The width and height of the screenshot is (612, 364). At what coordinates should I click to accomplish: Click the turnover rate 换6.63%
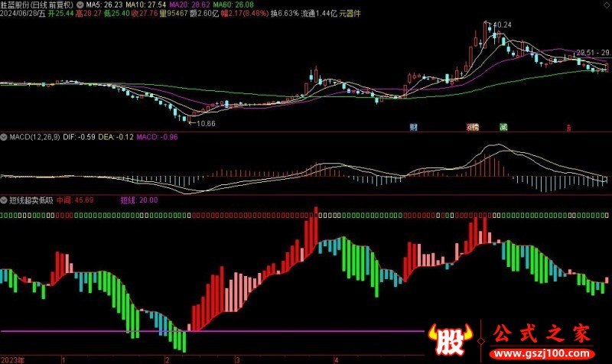tap(285, 13)
